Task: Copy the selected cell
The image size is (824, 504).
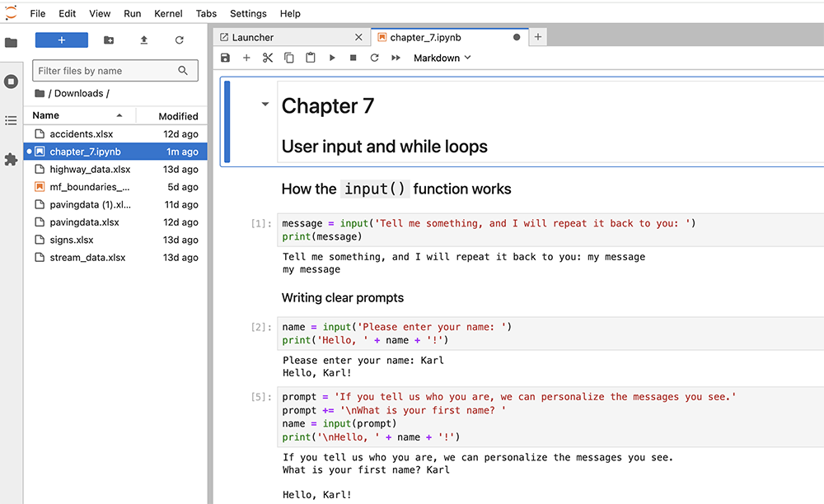Action: 289,58
